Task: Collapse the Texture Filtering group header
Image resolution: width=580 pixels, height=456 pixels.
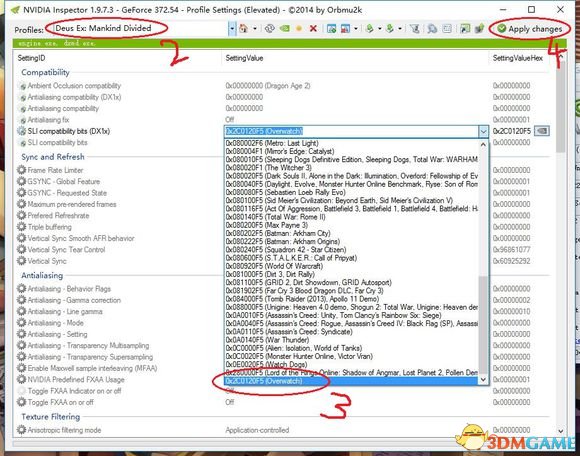Action: click(x=50, y=416)
